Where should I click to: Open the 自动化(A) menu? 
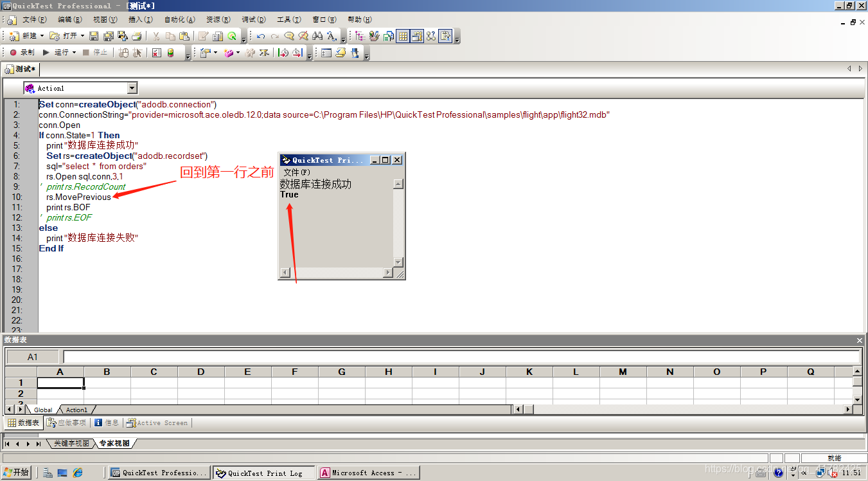(179, 20)
